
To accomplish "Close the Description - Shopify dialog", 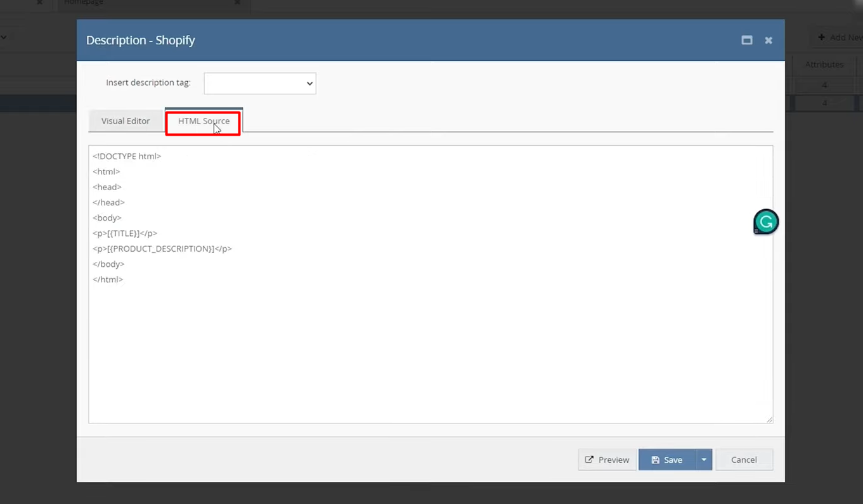I will pyautogui.click(x=769, y=40).
